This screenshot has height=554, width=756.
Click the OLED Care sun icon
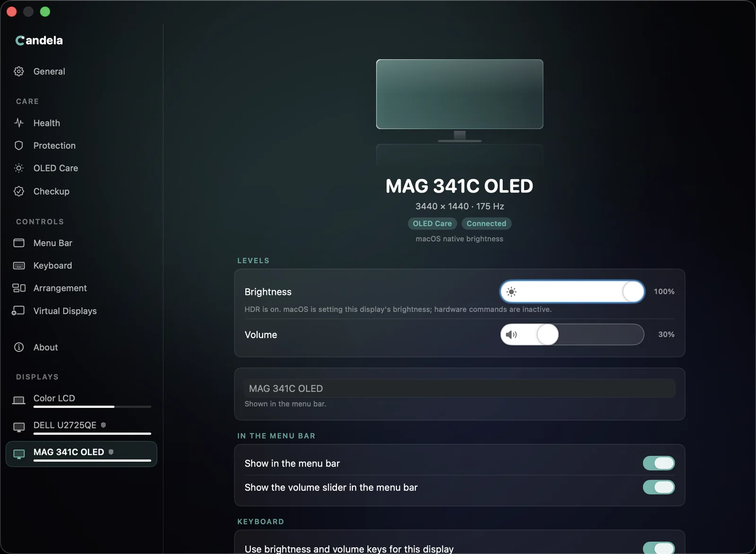click(19, 168)
